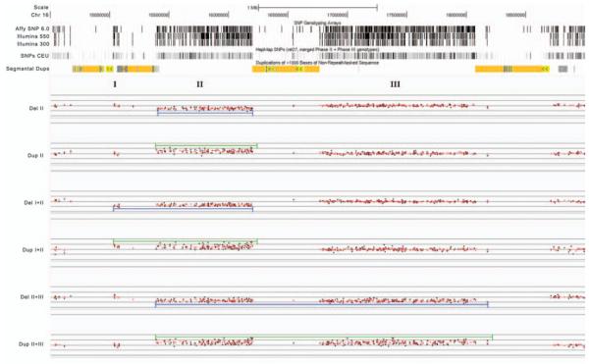This screenshot has width=589, height=364.
Task: Click the 1 Mb scale bar
Action: pos(318,7)
